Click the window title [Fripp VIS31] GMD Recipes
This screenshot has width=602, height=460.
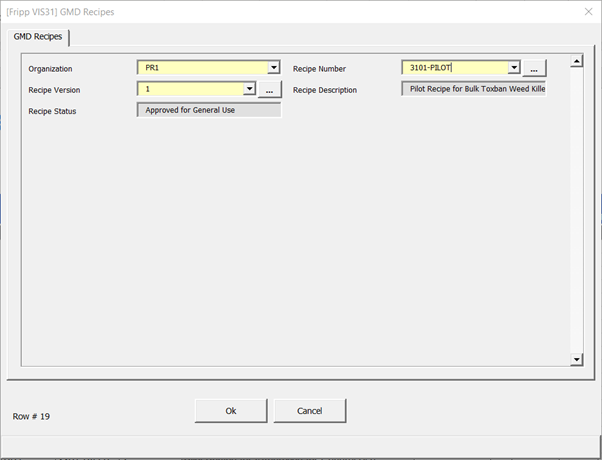point(60,12)
